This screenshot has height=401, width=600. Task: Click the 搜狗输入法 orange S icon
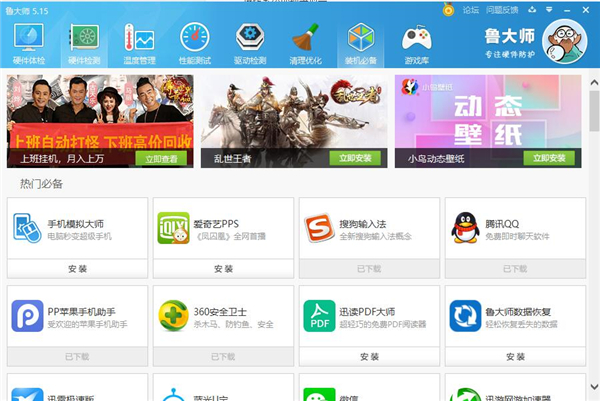coord(319,228)
